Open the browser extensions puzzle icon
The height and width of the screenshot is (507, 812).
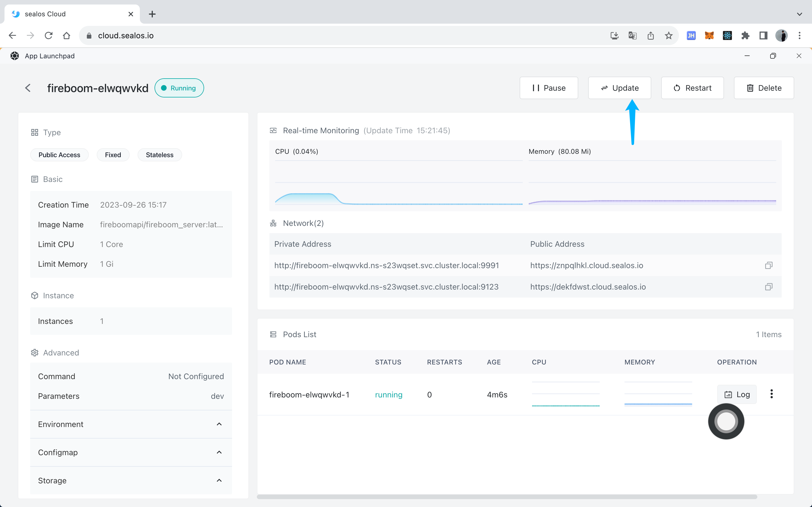745,35
